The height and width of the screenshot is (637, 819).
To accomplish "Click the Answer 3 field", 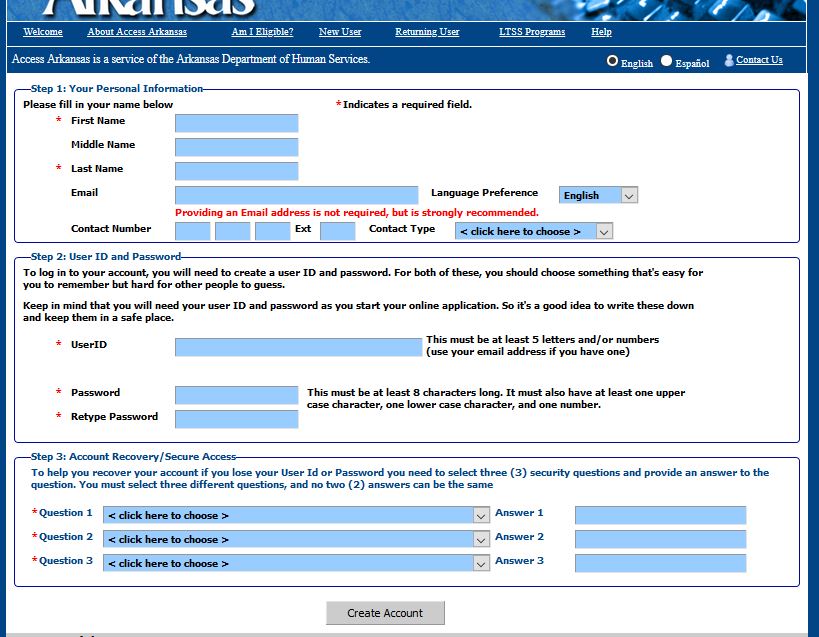I will (661, 563).
